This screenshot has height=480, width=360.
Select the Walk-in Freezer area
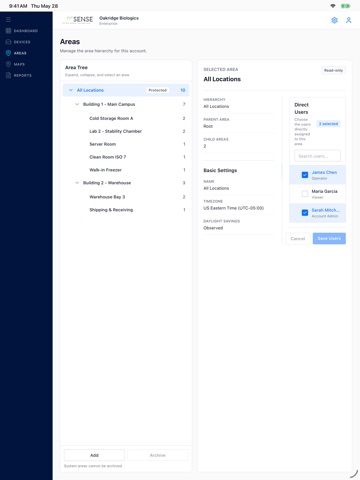(105, 170)
